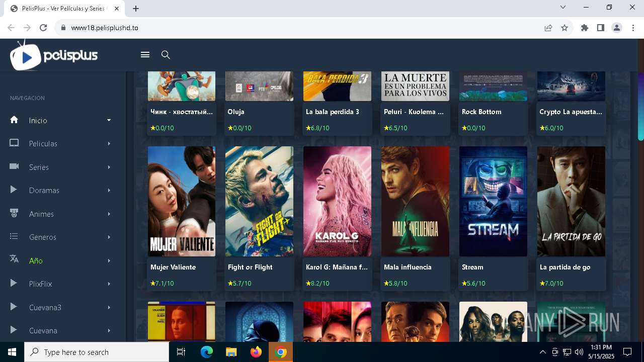Click the Windows taskbar search box
Viewport: 644px width, 362px height.
coord(97,352)
